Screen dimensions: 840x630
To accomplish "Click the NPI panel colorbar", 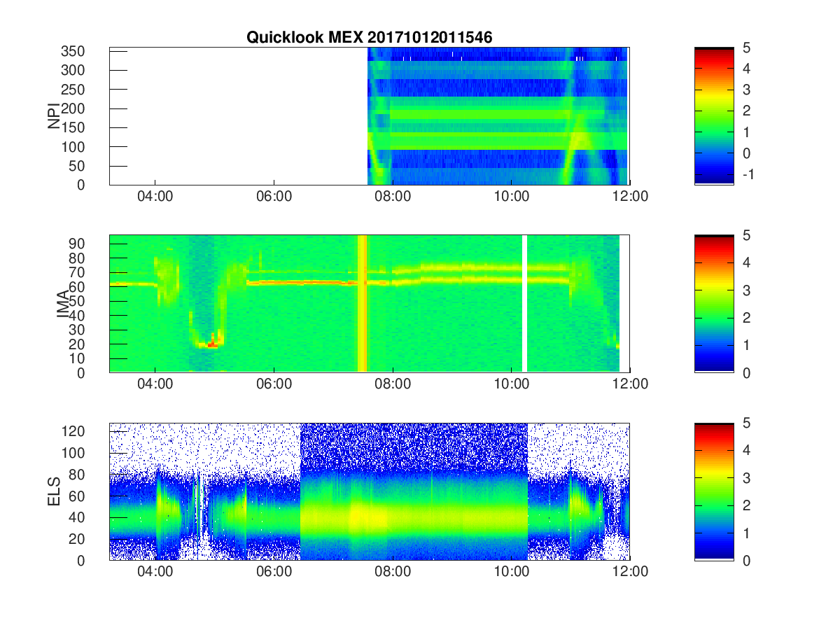I will (x=714, y=116).
